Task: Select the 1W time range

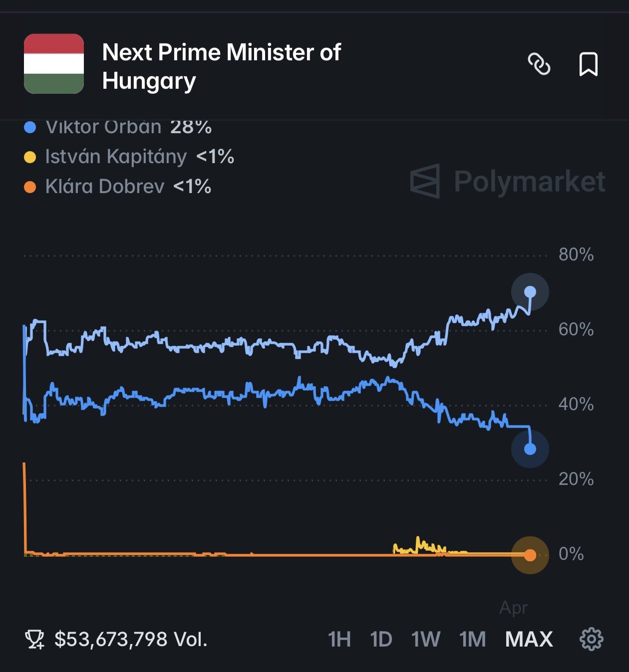Action: (425, 639)
